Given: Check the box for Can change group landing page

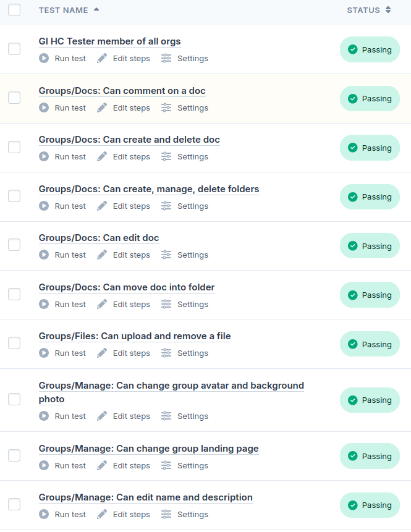Looking at the screenshot, I should (14, 455).
